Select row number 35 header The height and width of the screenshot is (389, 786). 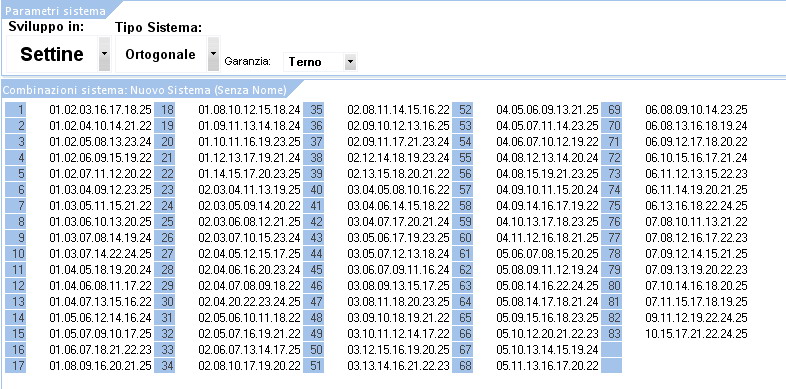tap(313, 110)
